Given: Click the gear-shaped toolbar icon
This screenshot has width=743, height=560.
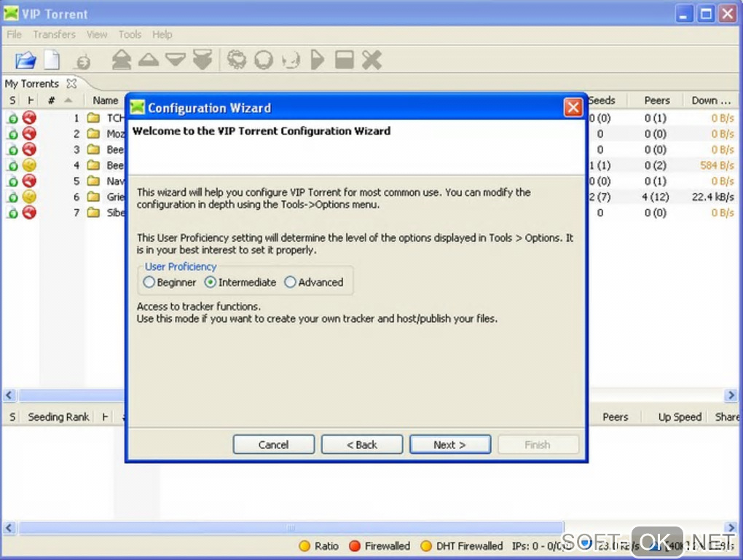Looking at the screenshot, I should [x=237, y=60].
